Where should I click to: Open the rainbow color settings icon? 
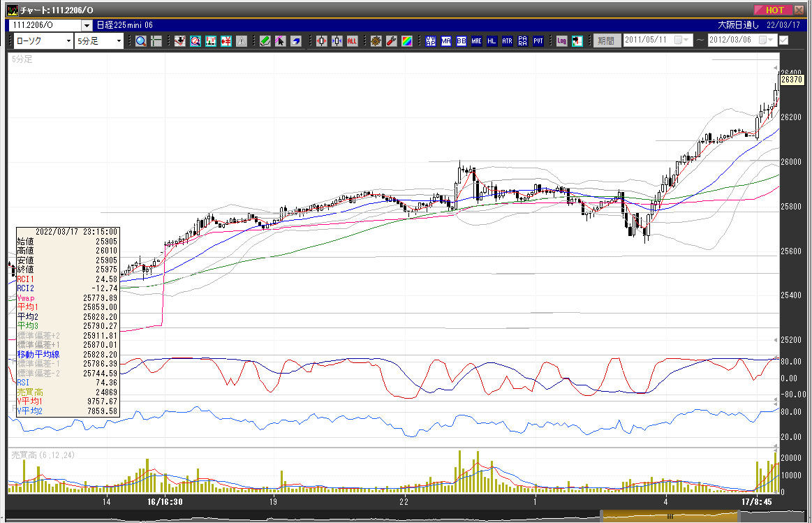pyautogui.click(x=407, y=41)
